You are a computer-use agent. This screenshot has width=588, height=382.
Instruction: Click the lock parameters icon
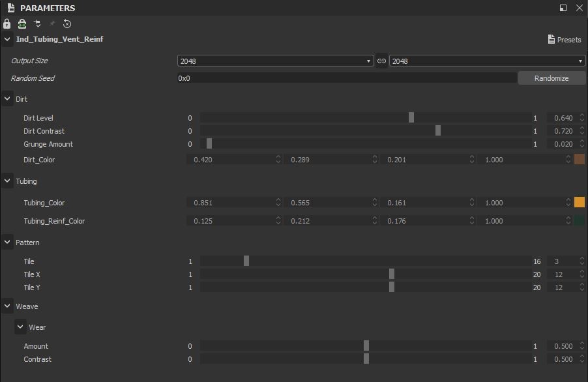(7, 23)
